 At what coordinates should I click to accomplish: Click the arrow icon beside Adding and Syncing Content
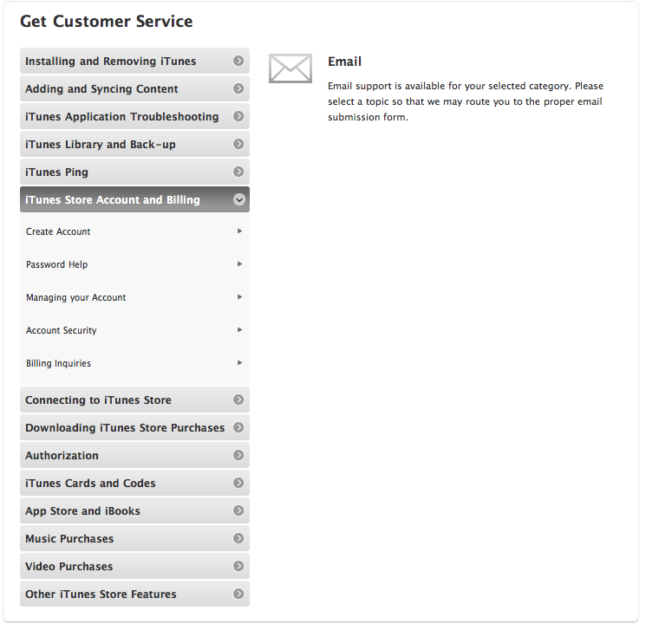point(238,89)
